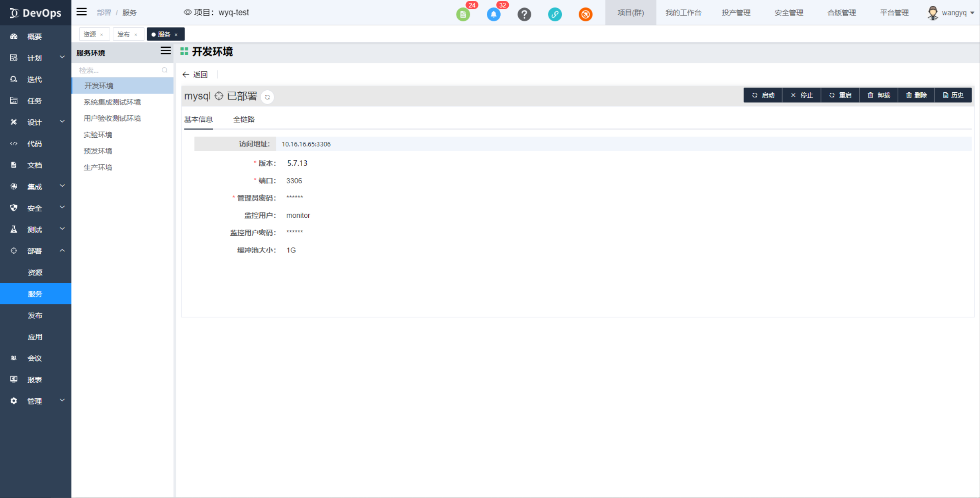This screenshot has width=980, height=498.
Task: Click the refresh icon next to mysql status
Action: 266,96
